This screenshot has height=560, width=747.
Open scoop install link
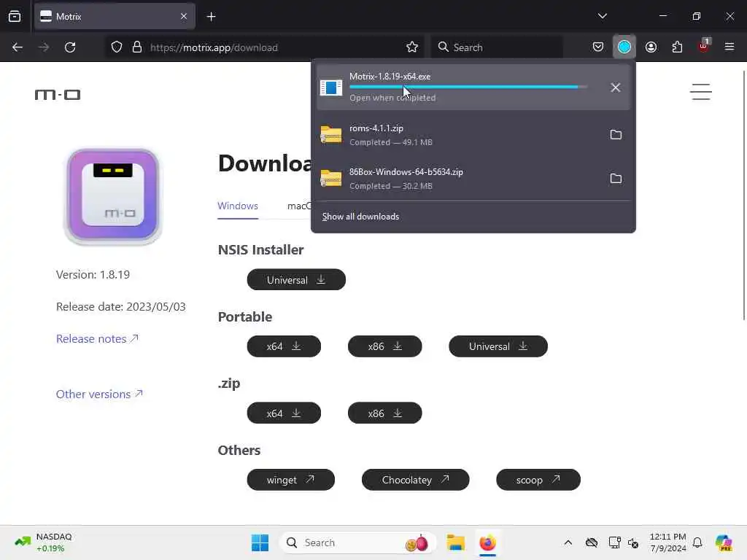538,480
